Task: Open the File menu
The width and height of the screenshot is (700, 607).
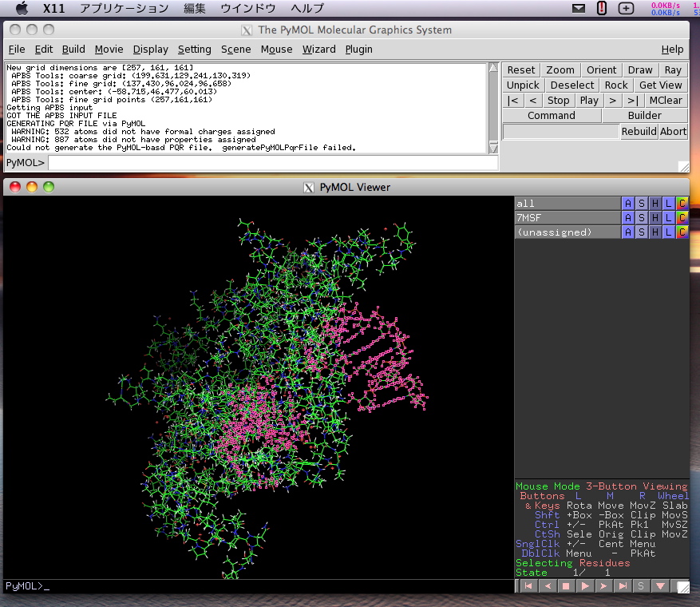Action: tap(17, 50)
